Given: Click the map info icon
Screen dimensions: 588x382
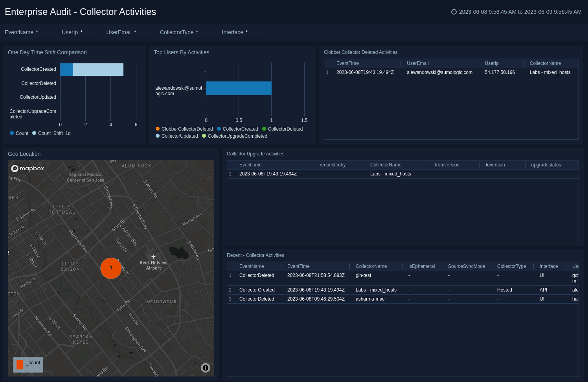Looking at the screenshot, I should pyautogui.click(x=205, y=367).
